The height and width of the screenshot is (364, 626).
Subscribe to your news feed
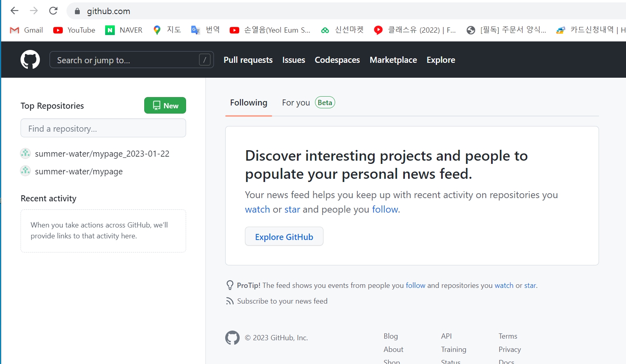pyautogui.click(x=282, y=301)
